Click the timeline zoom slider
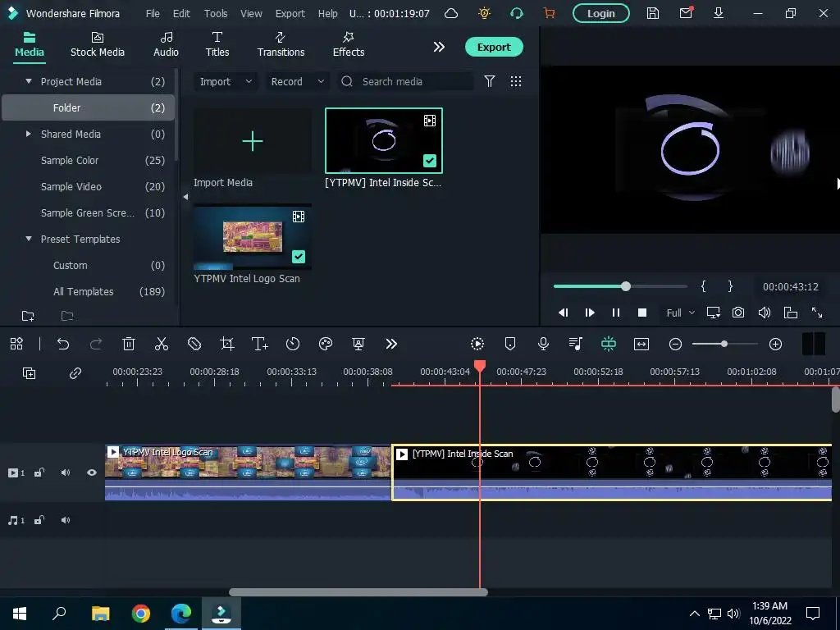Screen dimensions: 840x630 (x=725, y=344)
